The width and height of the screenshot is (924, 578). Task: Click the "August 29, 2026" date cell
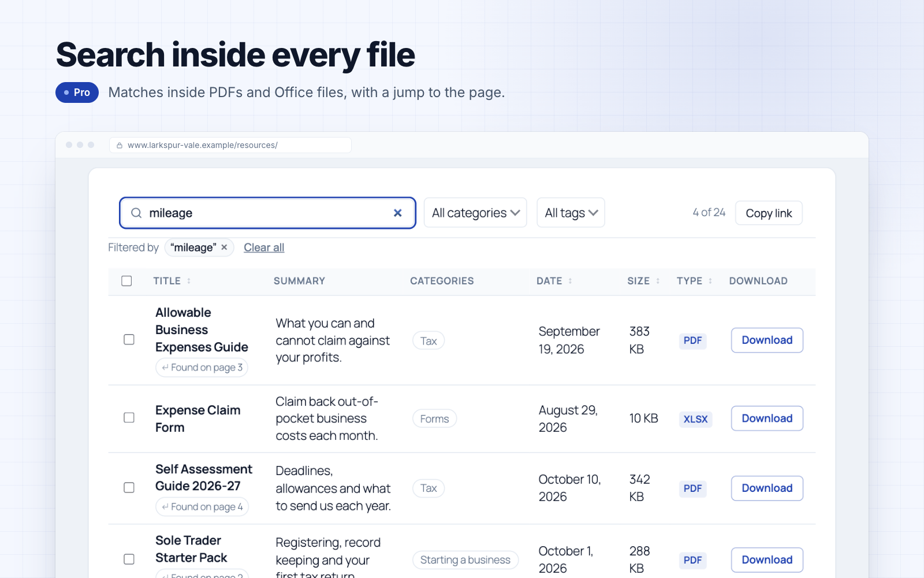click(x=568, y=418)
